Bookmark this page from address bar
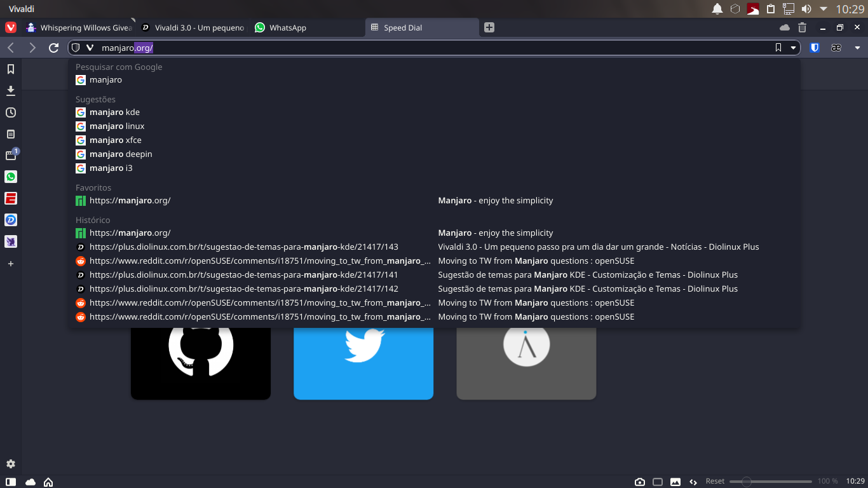868x488 pixels. pos(778,48)
